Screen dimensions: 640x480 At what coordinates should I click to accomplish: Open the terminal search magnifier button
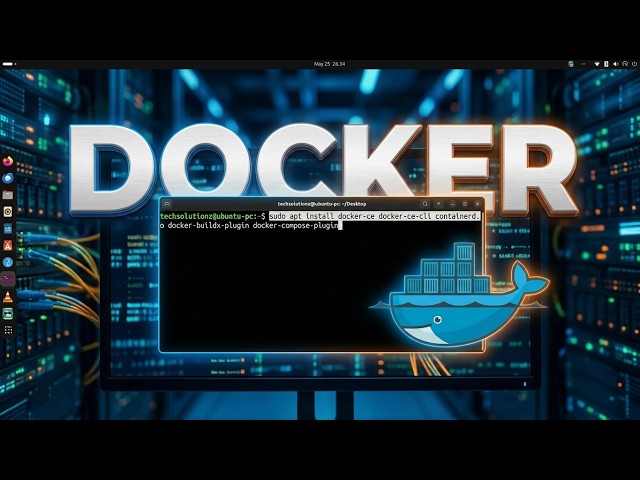click(425, 204)
